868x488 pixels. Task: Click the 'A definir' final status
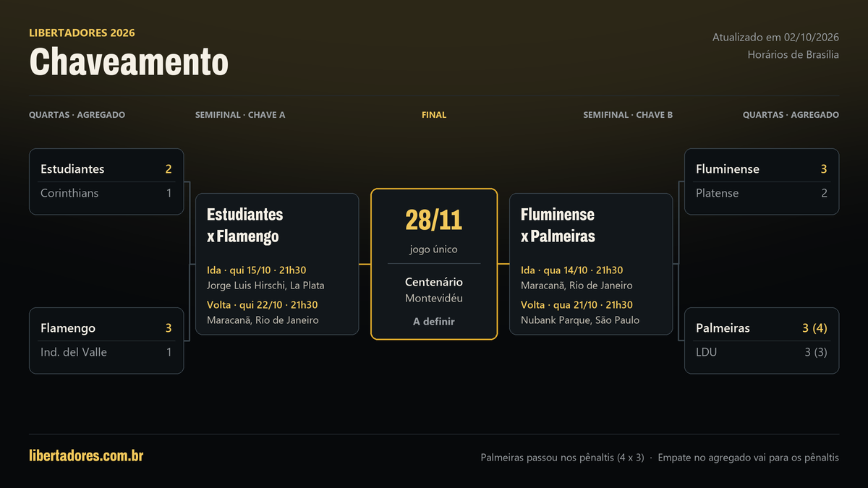pos(434,321)
